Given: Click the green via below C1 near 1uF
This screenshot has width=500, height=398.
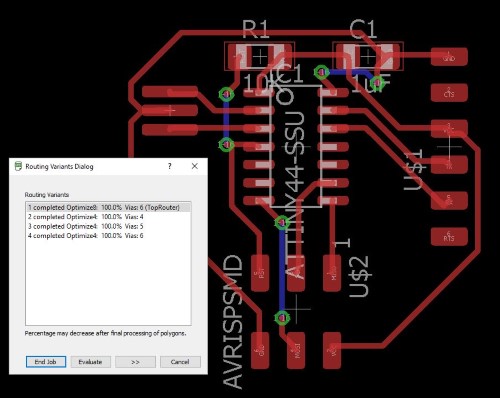Looking at the screenshot, I should point(377,82).
